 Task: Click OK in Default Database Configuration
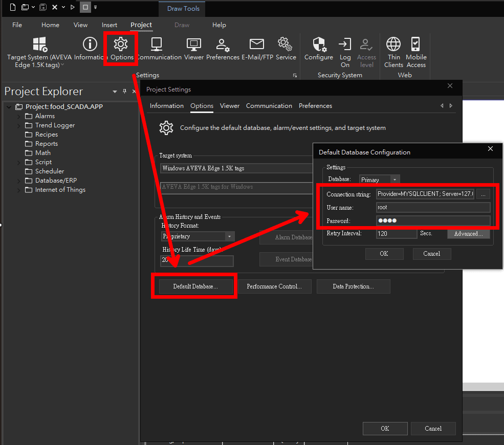pyautogui.click(x=384, y=254)
